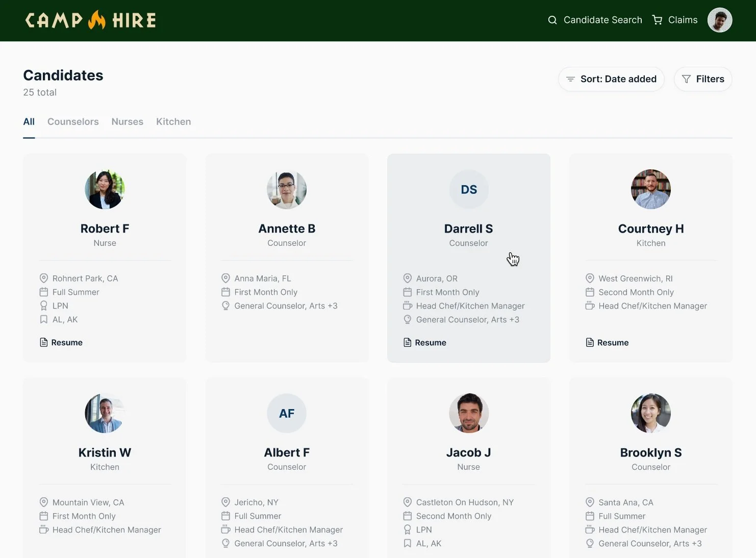Image resolution: width=756 pixels, height=558 pixels.
Task: Switch to the Nurses tab
Action: (128, 122)
